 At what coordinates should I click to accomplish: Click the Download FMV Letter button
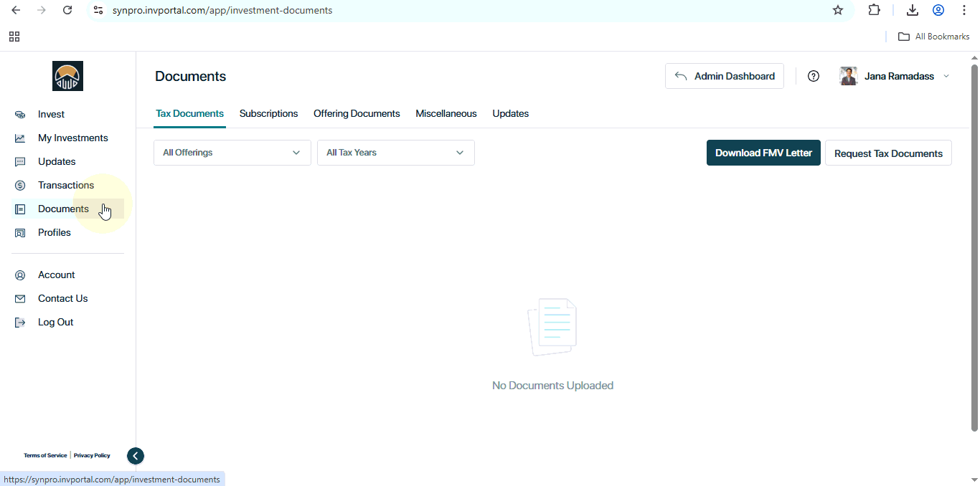coord(763,153)
